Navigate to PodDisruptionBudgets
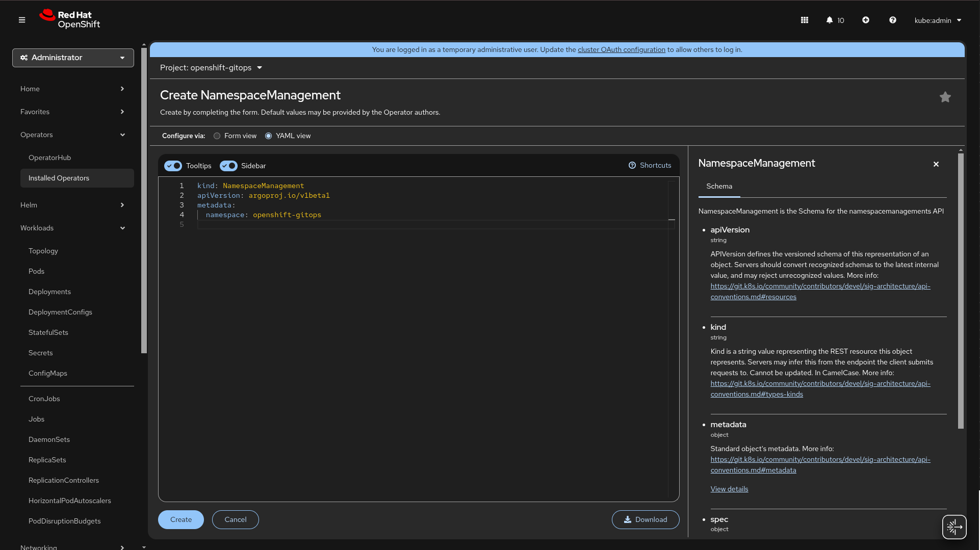Image resolution: width=980 pixels, height=550 pixels. (65, 521)
